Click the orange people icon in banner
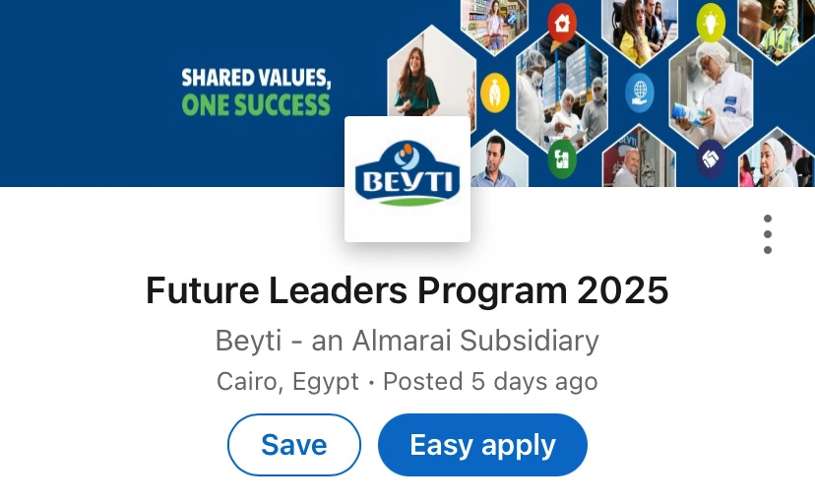Viewport: 815px width, 504px height. [492, 94]
